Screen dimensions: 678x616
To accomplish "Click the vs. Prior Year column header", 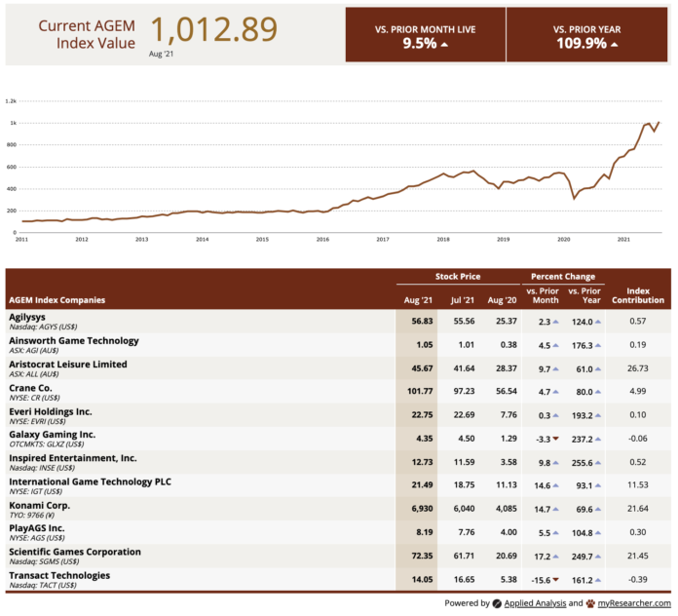I will point(584,295).
